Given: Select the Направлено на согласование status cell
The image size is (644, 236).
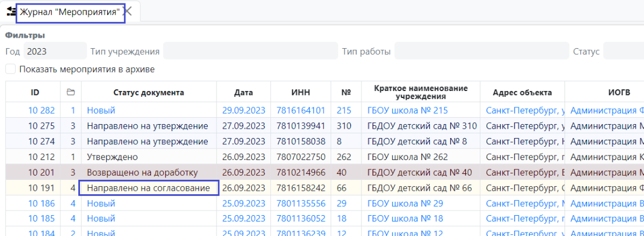Looking at the screenshot, I should click(x=149, y=188).
